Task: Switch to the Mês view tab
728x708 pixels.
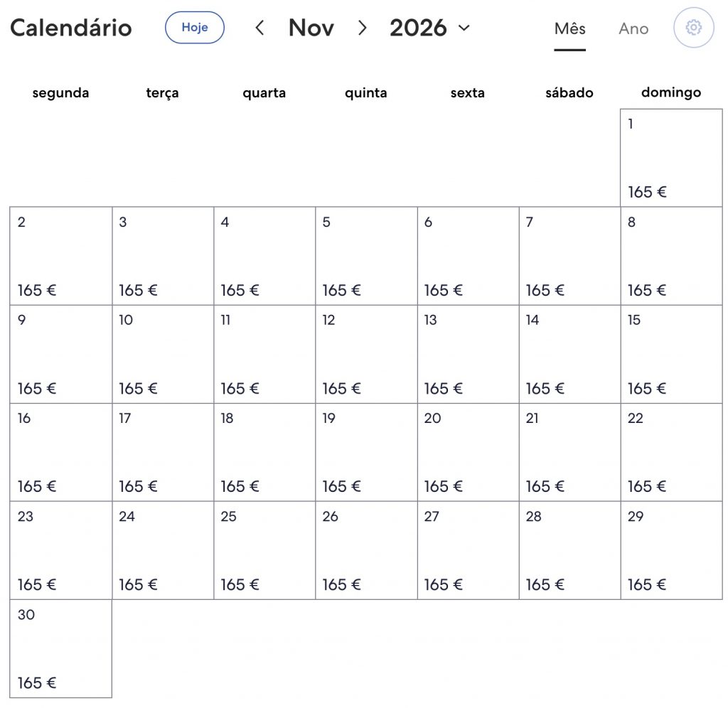Action: point(569,28)
